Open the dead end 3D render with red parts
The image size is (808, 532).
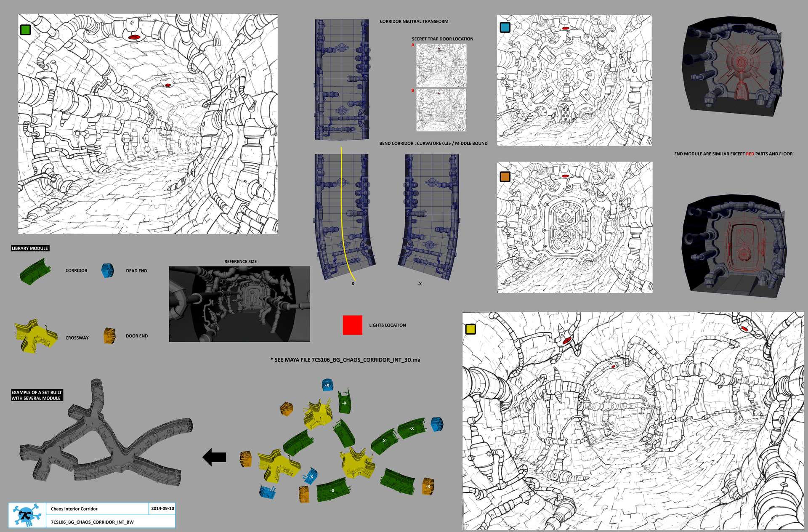pyautogui.click(x=734, y=66)
